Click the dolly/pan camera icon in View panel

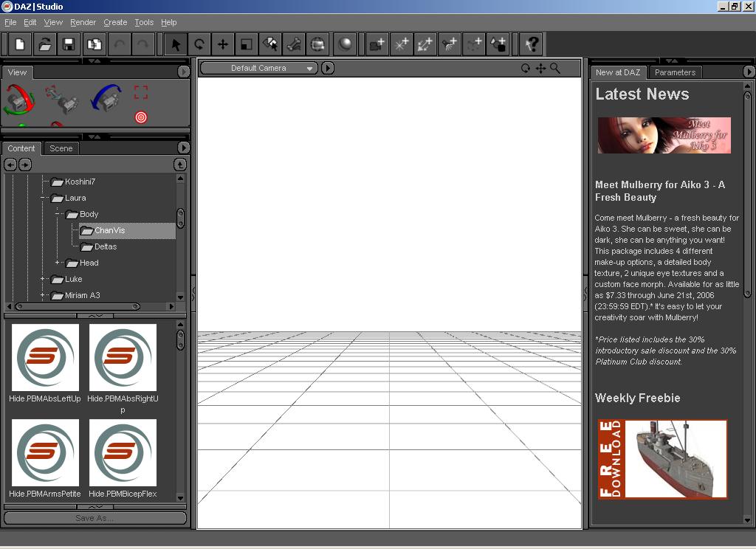[x=62, y=100]
